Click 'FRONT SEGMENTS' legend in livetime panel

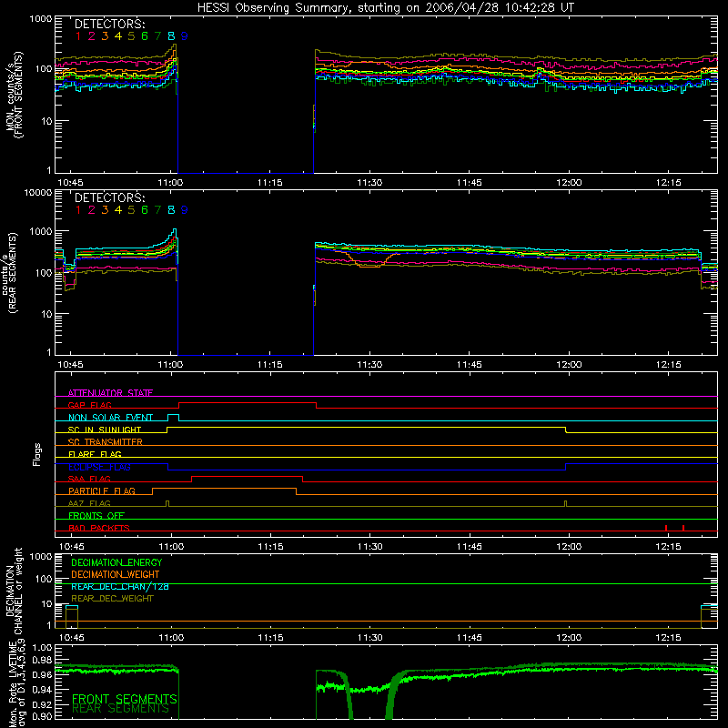click(125, 699)
